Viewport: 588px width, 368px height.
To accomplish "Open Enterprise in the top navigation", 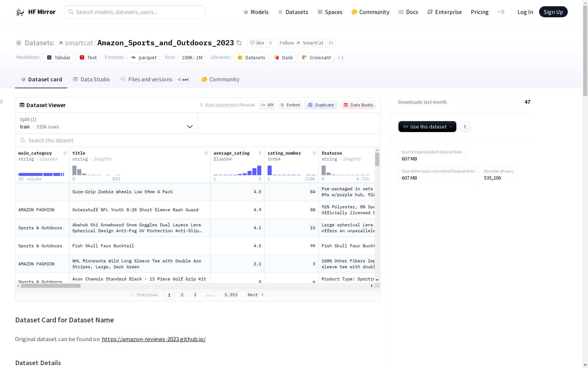I will (x=445, y=12).
